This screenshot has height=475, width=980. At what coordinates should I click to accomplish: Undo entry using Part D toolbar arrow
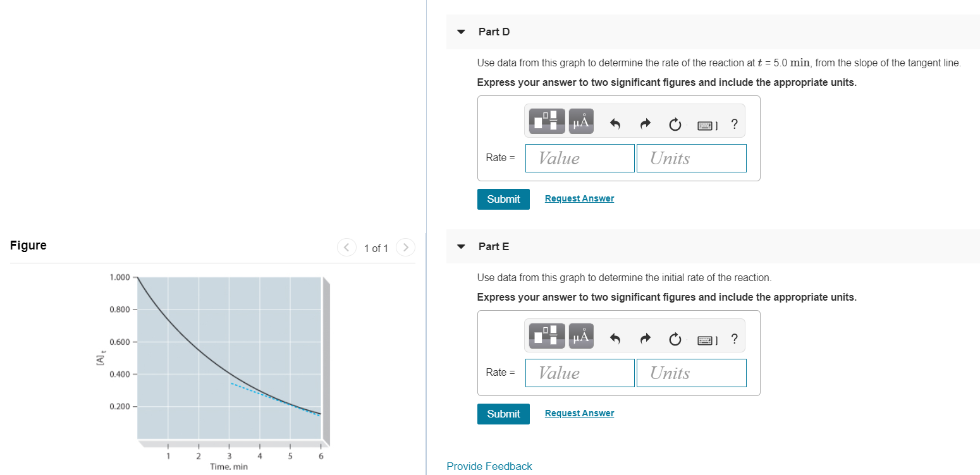pyautogui.click(x=614, y=124)
